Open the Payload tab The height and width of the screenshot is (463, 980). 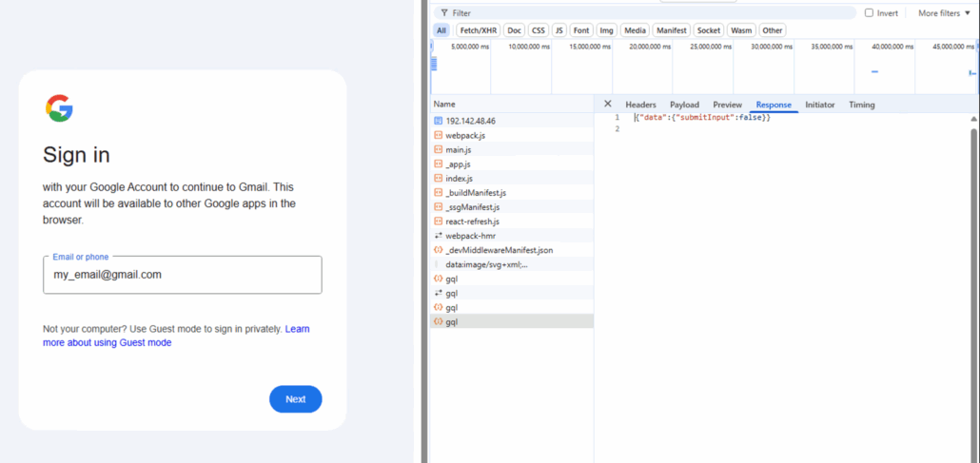tap(684, 105)
